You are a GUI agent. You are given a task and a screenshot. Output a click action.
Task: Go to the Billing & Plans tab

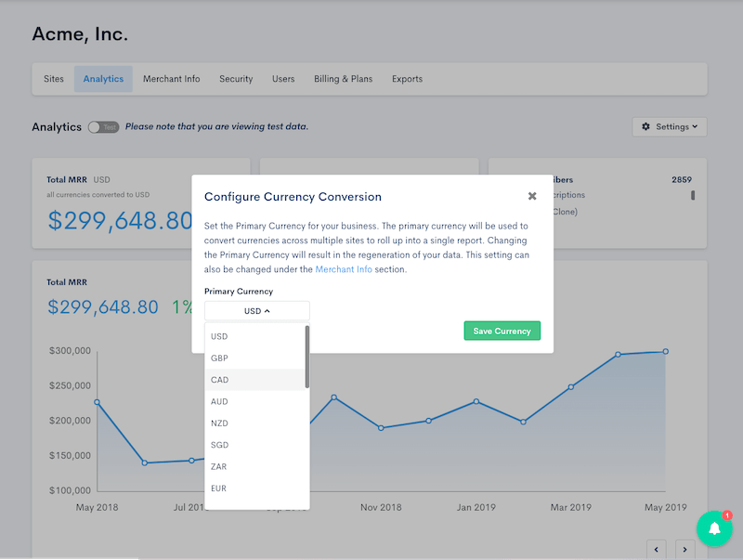pyautogui.click(x=343, y=79)
